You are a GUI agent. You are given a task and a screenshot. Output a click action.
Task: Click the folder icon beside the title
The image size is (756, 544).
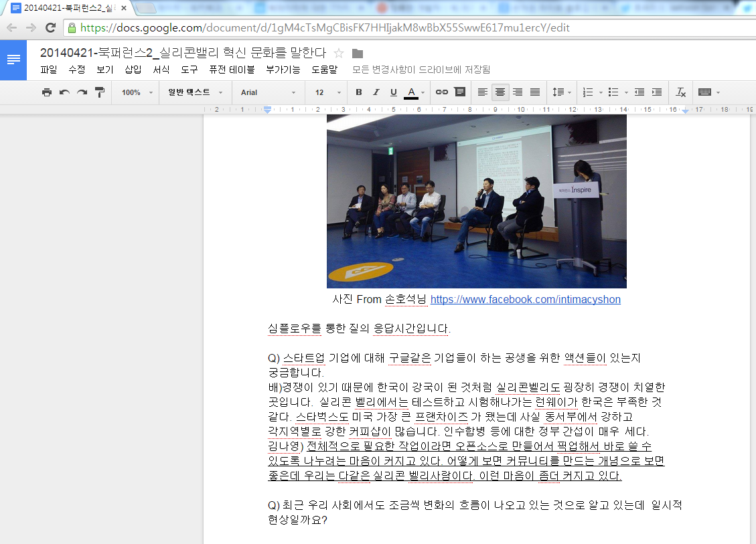tap(358, 54)
